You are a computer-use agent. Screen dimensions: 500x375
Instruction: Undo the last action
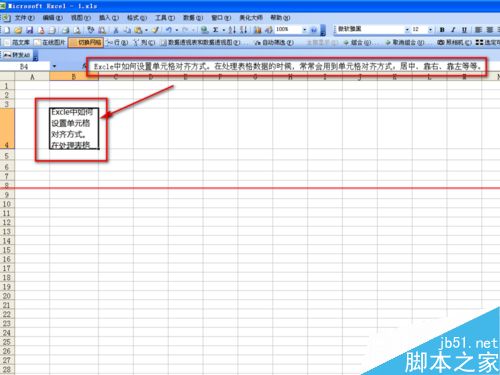click(169, 30)
